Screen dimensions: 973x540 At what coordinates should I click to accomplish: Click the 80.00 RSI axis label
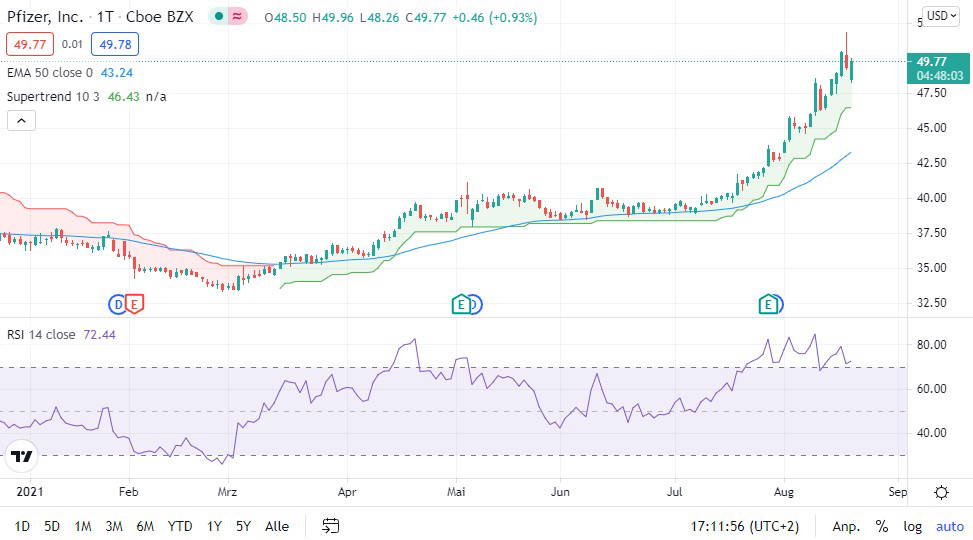(931, 345)
